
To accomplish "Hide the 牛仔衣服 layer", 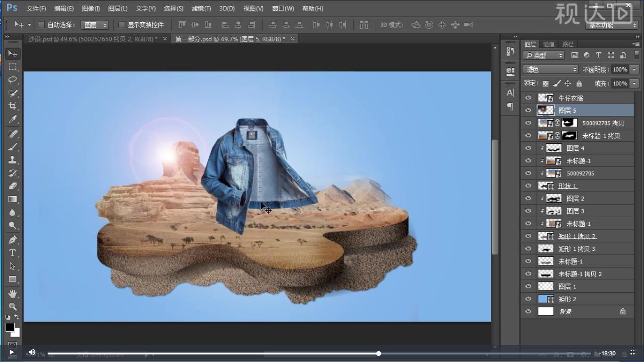I will pos(528,98).
